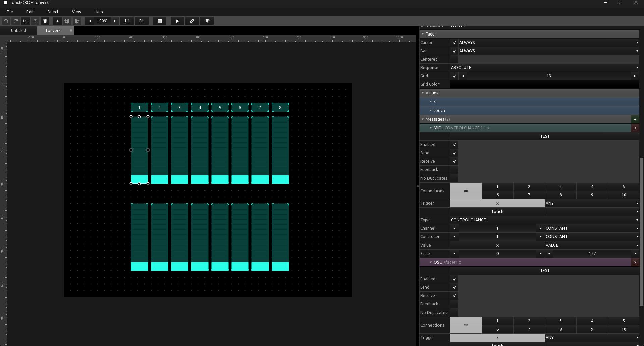
Task: Uncheck the fader Cursor checkbox
Action: 454,43
